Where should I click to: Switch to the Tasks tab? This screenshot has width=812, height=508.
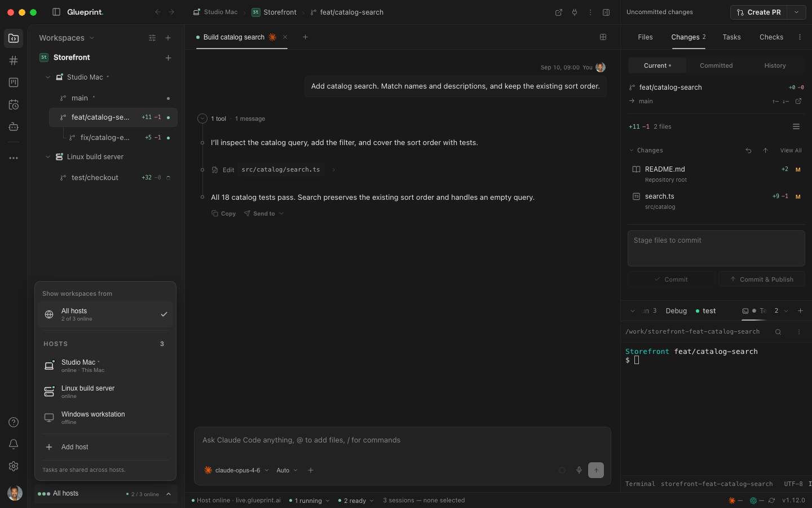(x=731, y=37)
